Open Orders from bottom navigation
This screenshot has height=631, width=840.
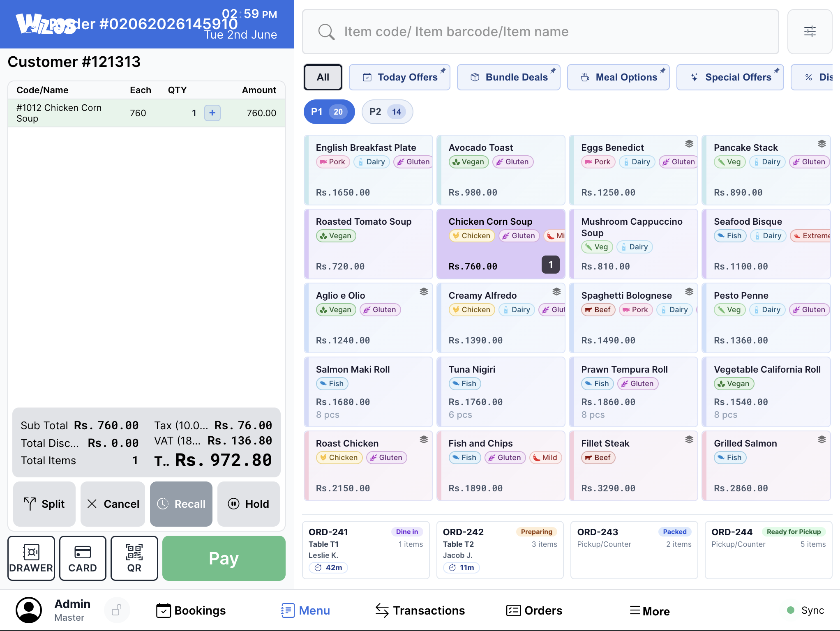point(534,610)
